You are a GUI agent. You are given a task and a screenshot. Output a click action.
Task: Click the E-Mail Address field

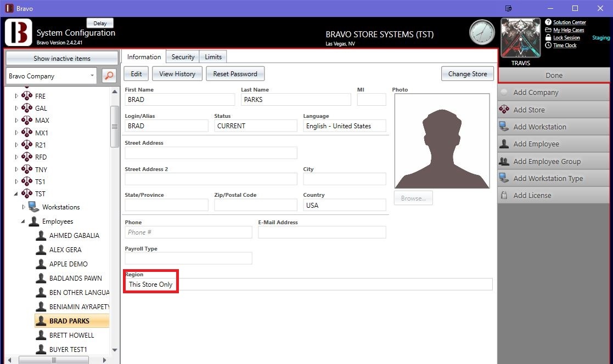click(x=322, y=232)
